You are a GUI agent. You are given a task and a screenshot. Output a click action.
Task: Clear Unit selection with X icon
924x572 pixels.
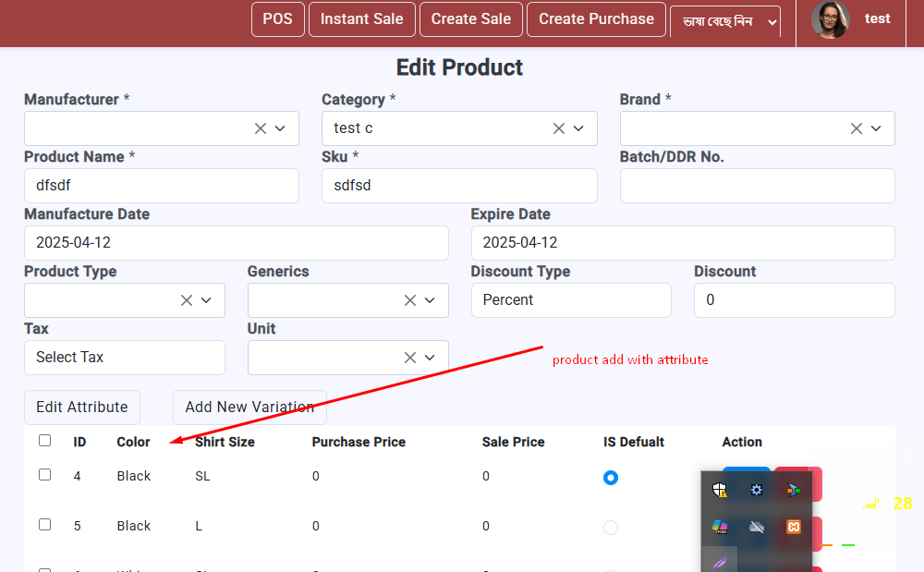click(x=410, y=358)
